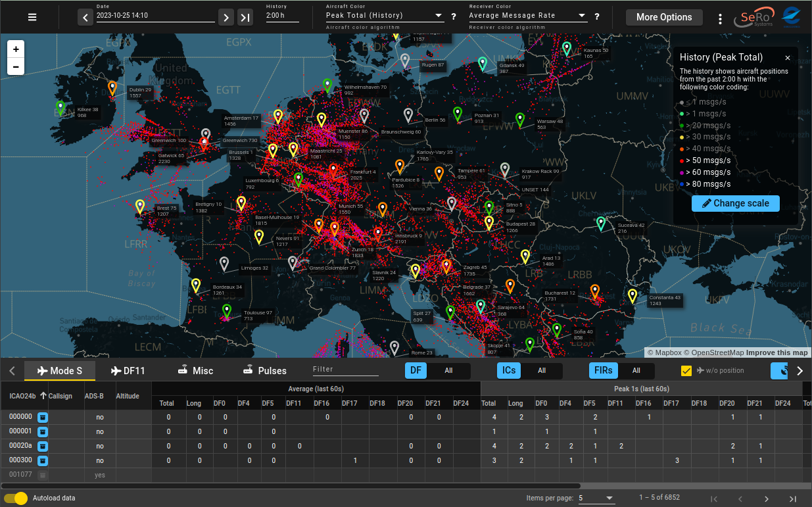Image resolution: width=812 pixels, height=507 pixels.
Task: Select All next to FIRs
Action: pos(636,370)
